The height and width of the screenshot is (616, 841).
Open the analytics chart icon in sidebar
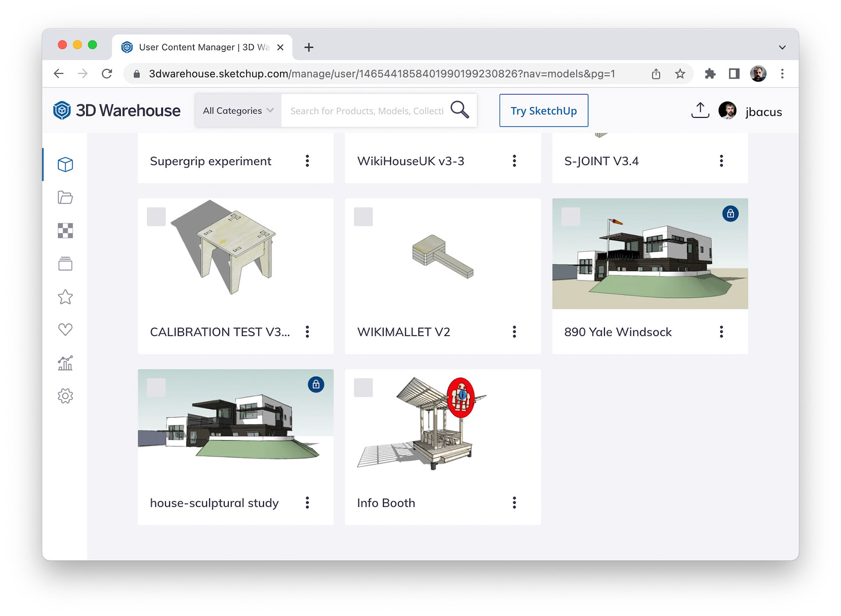[x=65, y=363]
